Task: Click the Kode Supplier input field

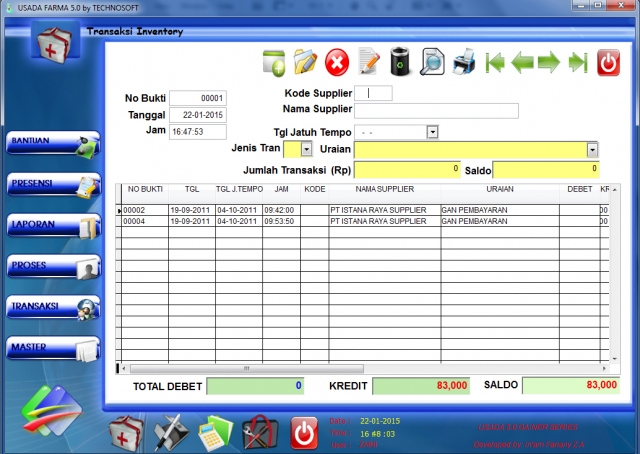Action: coord(374,93)
